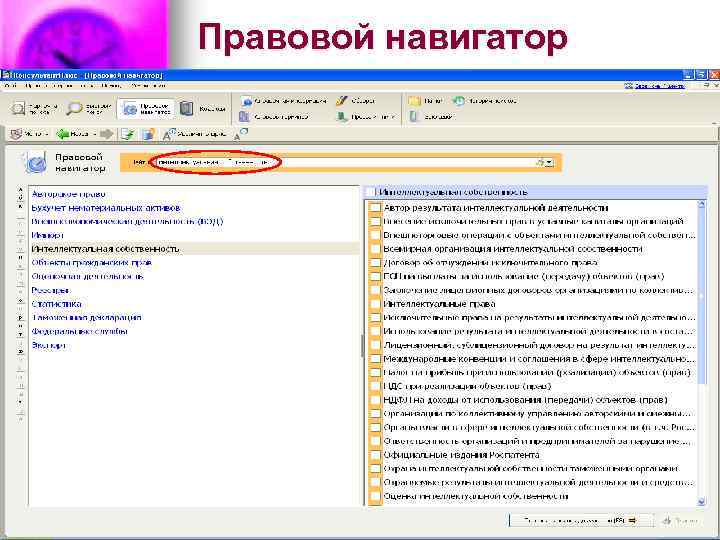The width and height of the screenshot is (720, 540).
Task: Open the Экспорт group
Action: coord(49,345)
